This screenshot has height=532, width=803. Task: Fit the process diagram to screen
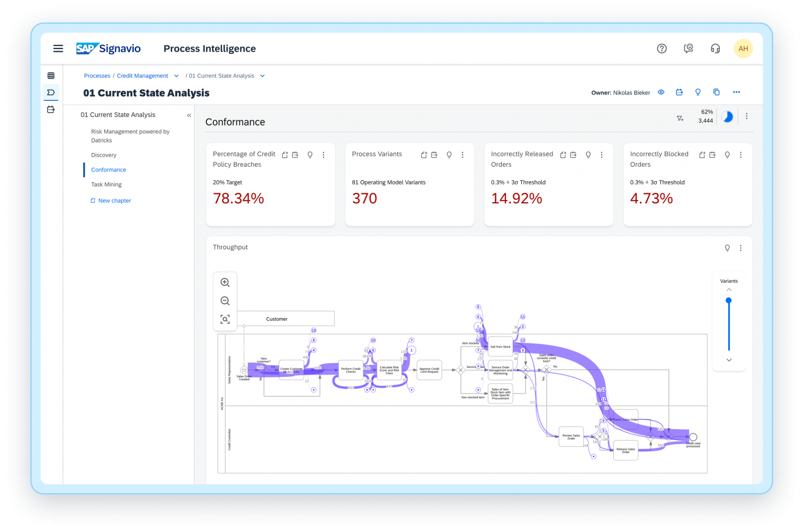pyautogui.click(x=225, y=319)
